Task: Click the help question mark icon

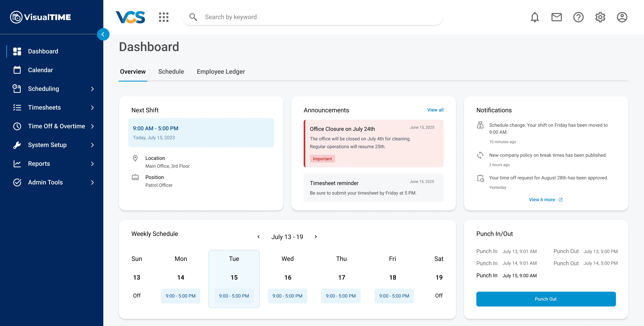Action: click(x=578, y=17)
